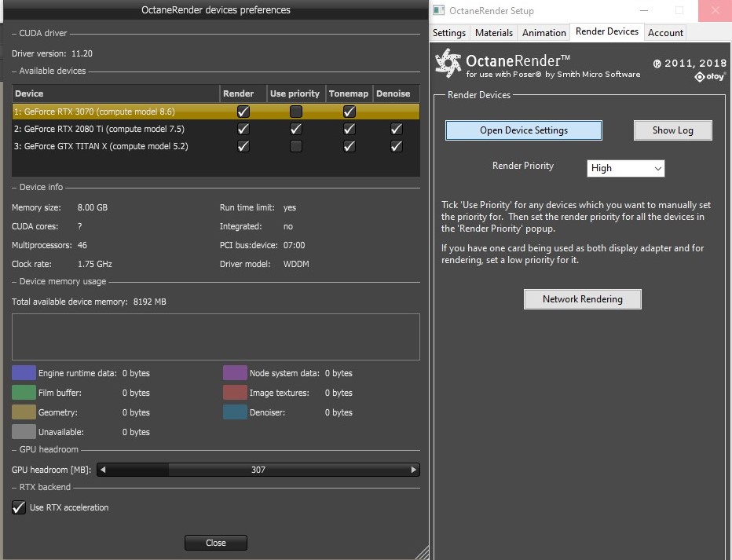This screenshot has height=560, width=732.
Task: Switch to the Settings tab
Action: 449,33
